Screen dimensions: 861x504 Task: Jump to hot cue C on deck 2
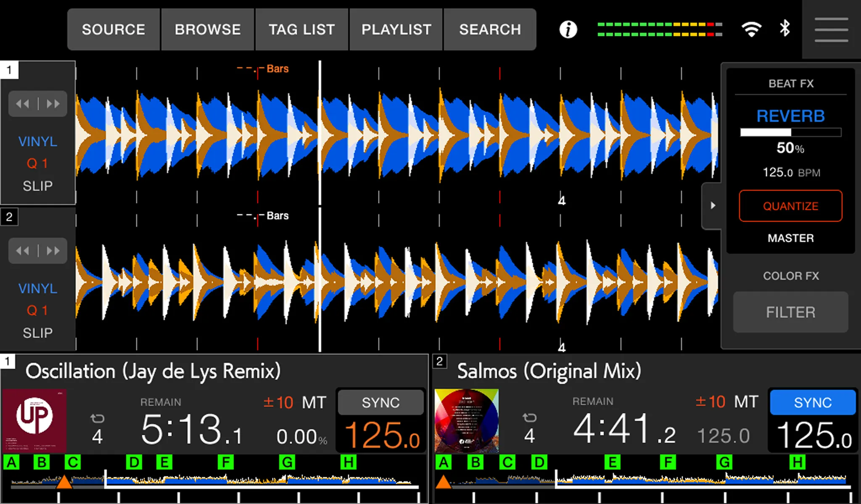coord(507,462)
